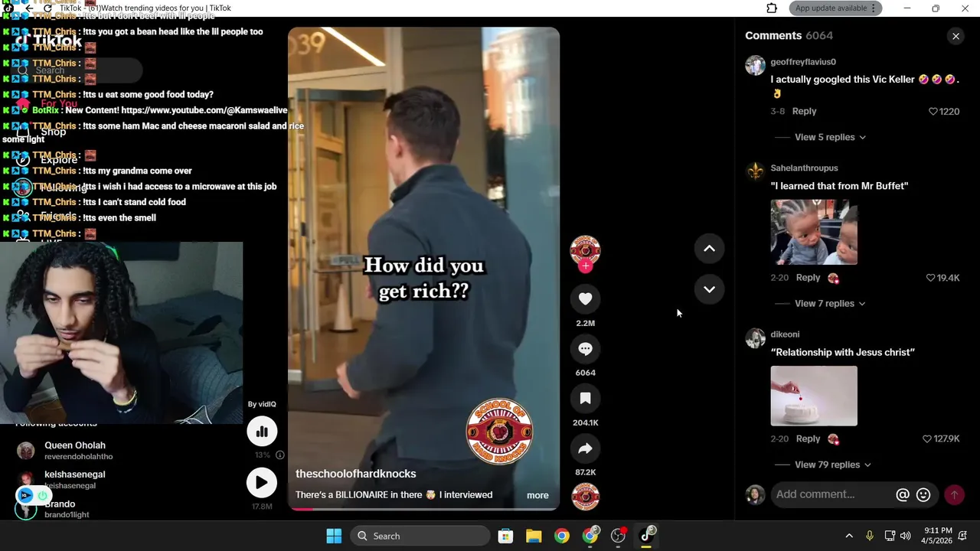Expand View 5 replies
980x551 pixels.
830,138
